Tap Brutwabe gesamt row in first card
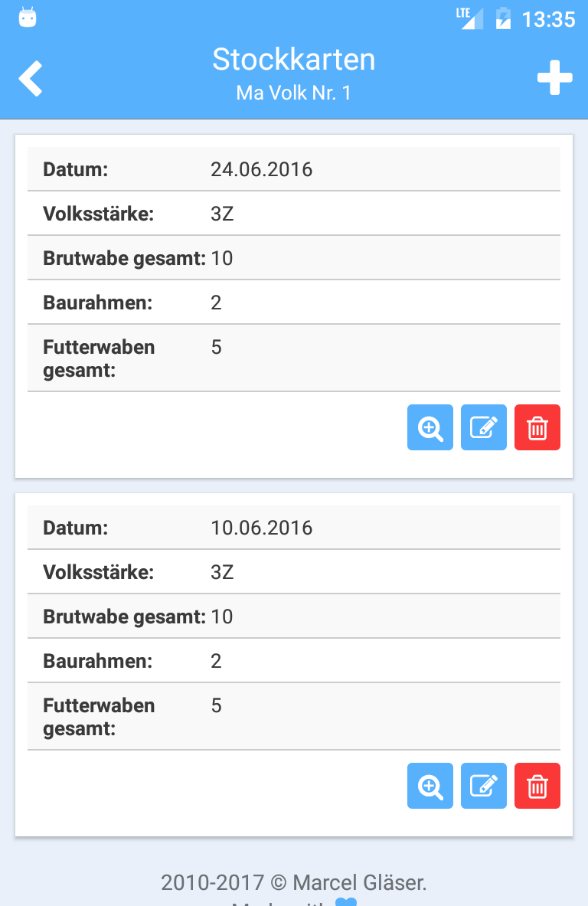 294,258
